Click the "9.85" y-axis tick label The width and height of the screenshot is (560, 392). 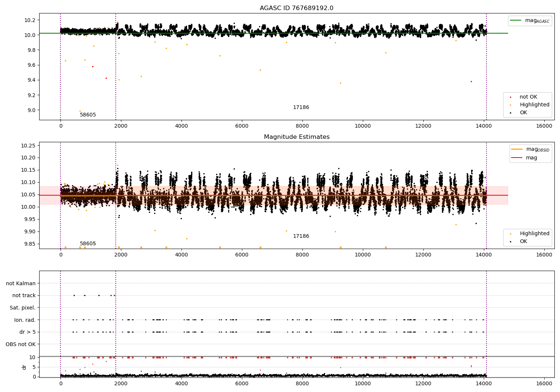(30, 244)
